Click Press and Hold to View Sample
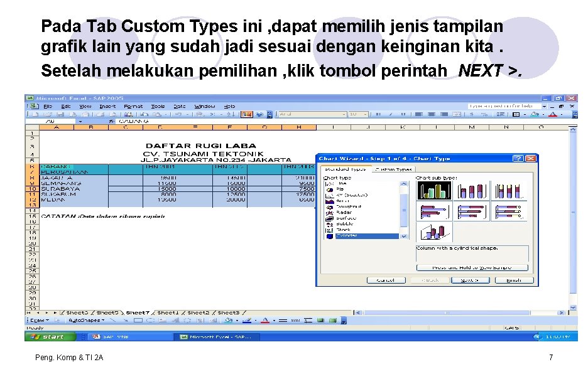 (472, 267)
